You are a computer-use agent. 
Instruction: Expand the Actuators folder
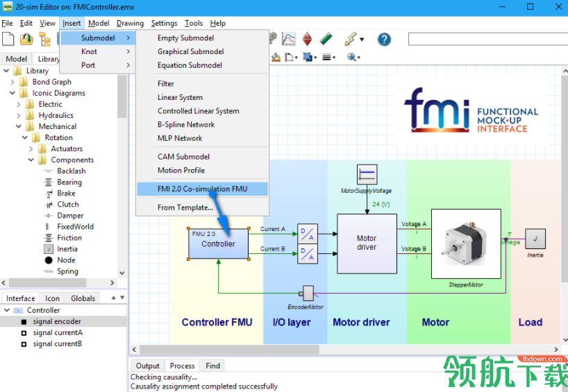tap(31, 148)
